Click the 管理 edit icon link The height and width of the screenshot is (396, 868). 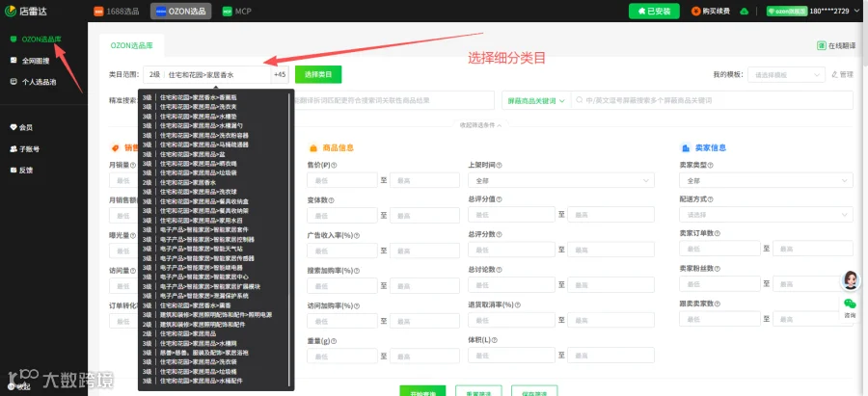(x=842, y=74)
